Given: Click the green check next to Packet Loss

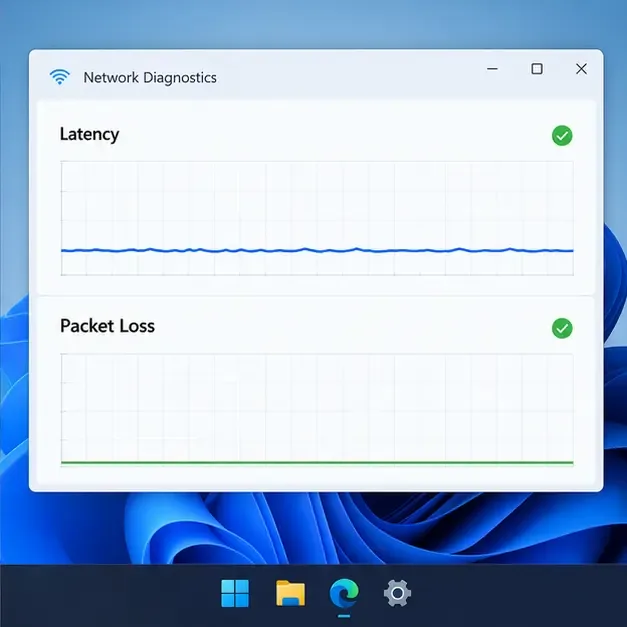Looking at the screenshot, I should coord(562,328).
